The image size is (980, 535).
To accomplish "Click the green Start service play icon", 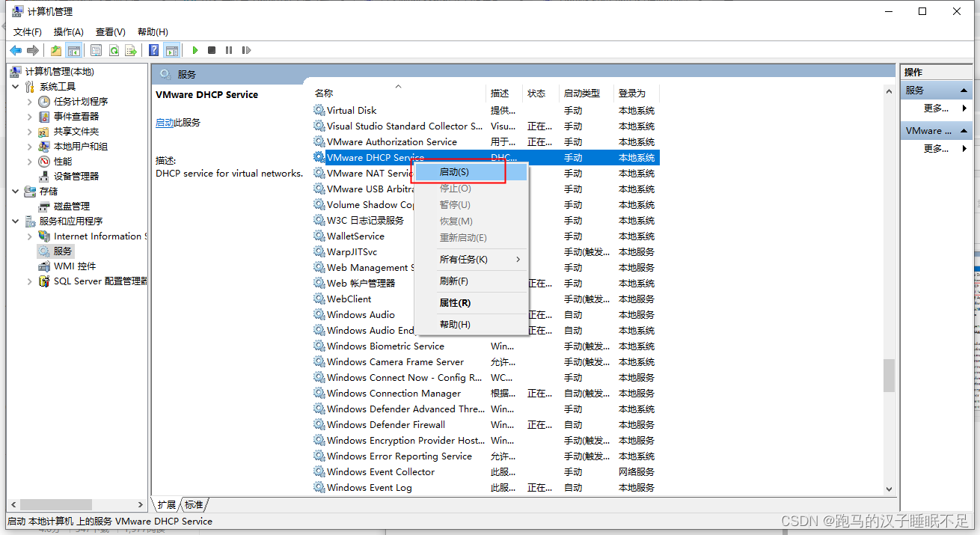I will point(195,50).
